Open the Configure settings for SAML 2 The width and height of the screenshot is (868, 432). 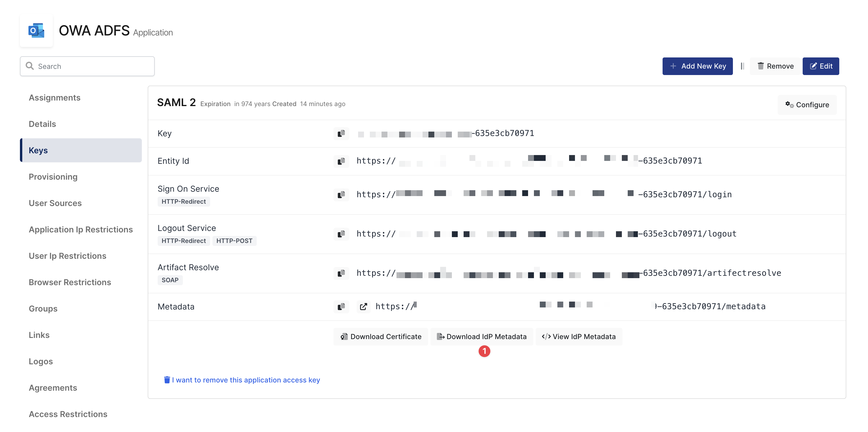pos(807,105)
